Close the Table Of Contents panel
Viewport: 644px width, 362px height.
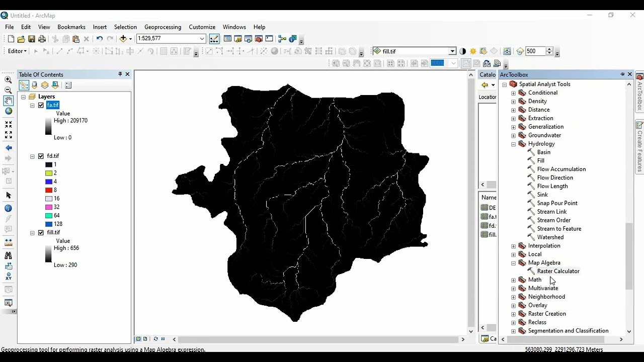point(127,74)
